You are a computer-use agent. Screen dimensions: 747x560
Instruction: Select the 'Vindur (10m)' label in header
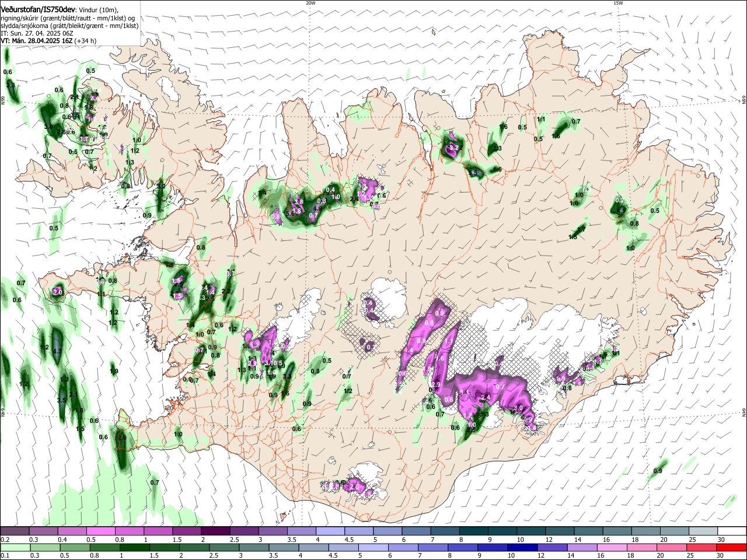pyautogui.click(x=98, y=10)
